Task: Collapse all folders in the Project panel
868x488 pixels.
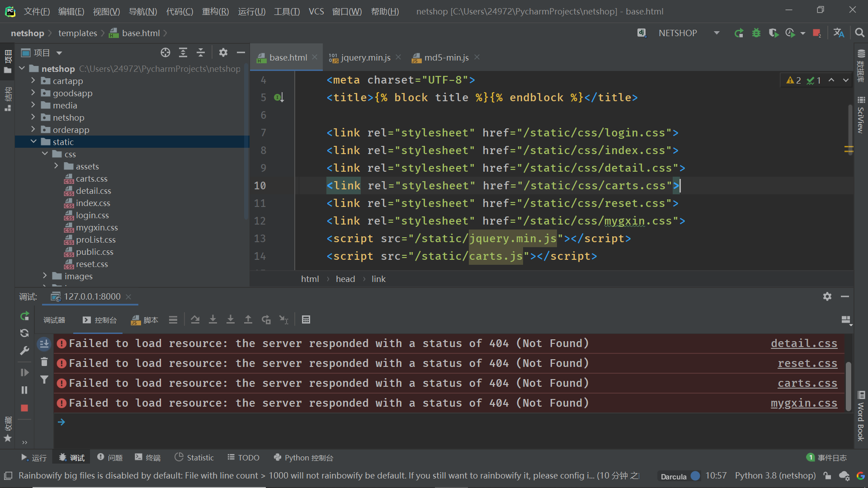Action: coord(201,53)
